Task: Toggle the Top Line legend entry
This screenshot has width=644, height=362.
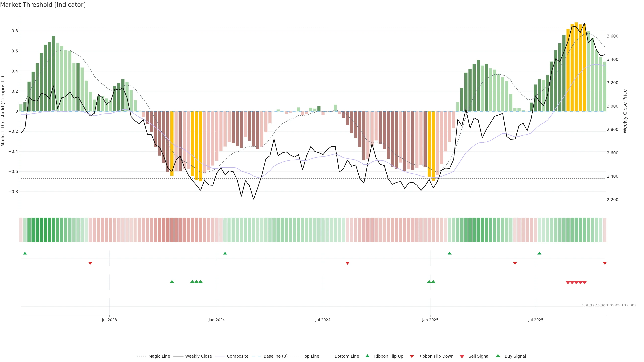Action: point(311,356)
